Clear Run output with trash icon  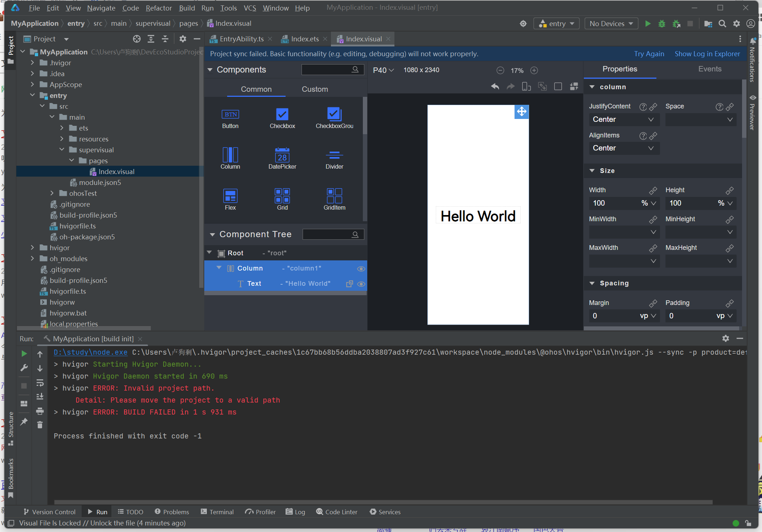pyautogui.click(x=40, y=425)
